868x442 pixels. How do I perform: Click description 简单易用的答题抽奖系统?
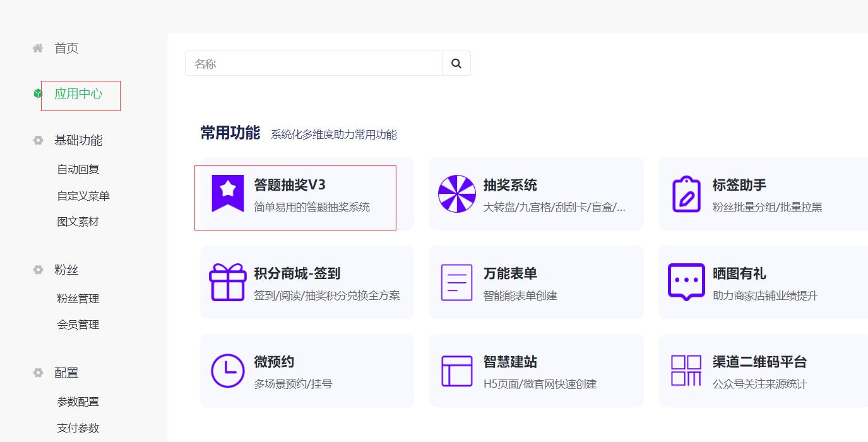tap(312, 207)
